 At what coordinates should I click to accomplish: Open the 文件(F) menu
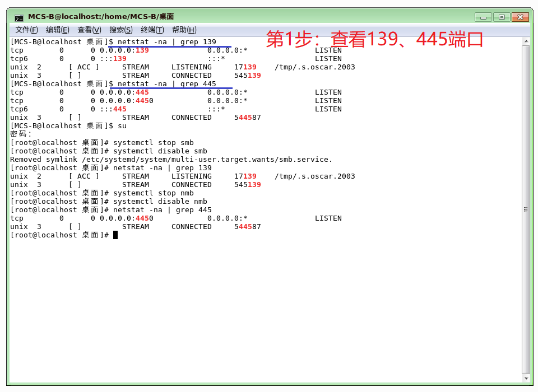pyautogui.click(x=26, y=30)
